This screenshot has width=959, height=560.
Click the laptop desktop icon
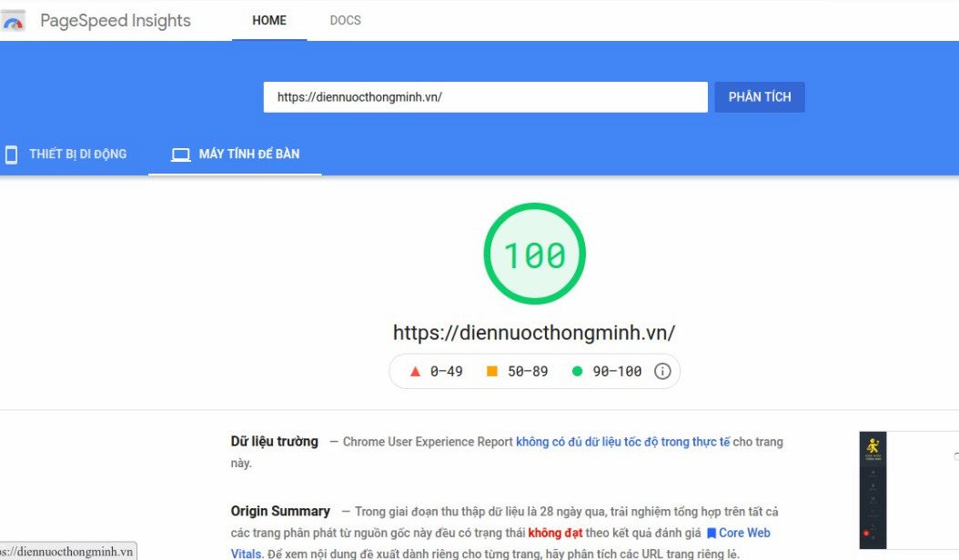coord(180,155)
